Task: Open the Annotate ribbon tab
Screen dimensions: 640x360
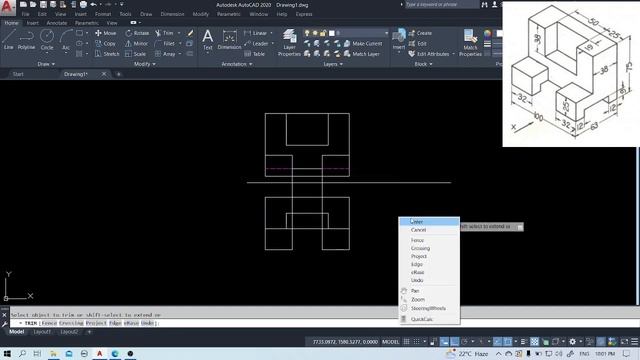Action: tap(57, 23)
